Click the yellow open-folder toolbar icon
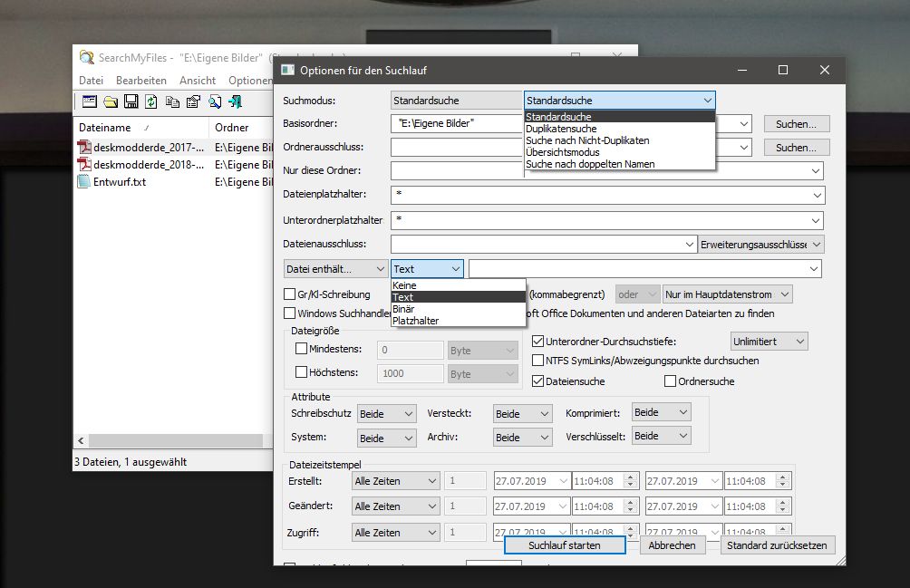The width and height of the screenshot is (910, 588). [x=111, y=102]
